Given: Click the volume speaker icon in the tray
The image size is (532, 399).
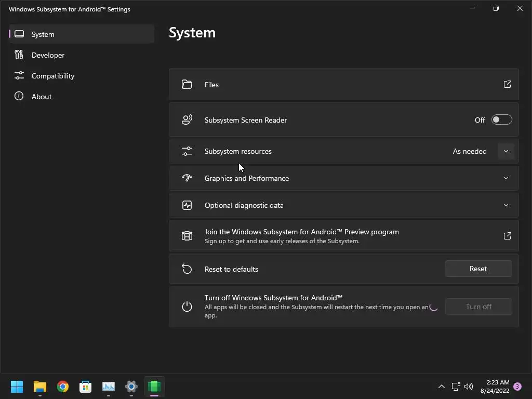Looking at the screenshot, I should [469, 387].
